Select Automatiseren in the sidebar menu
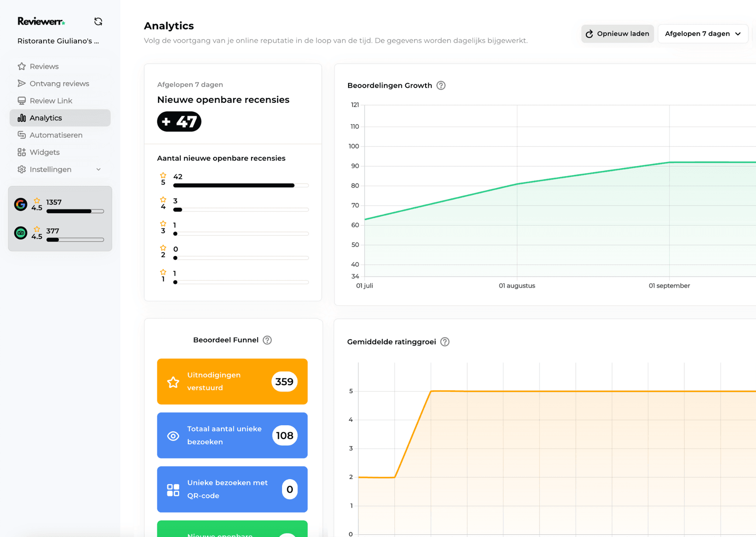This screenshot has height=537, width=756. [56, 135]
